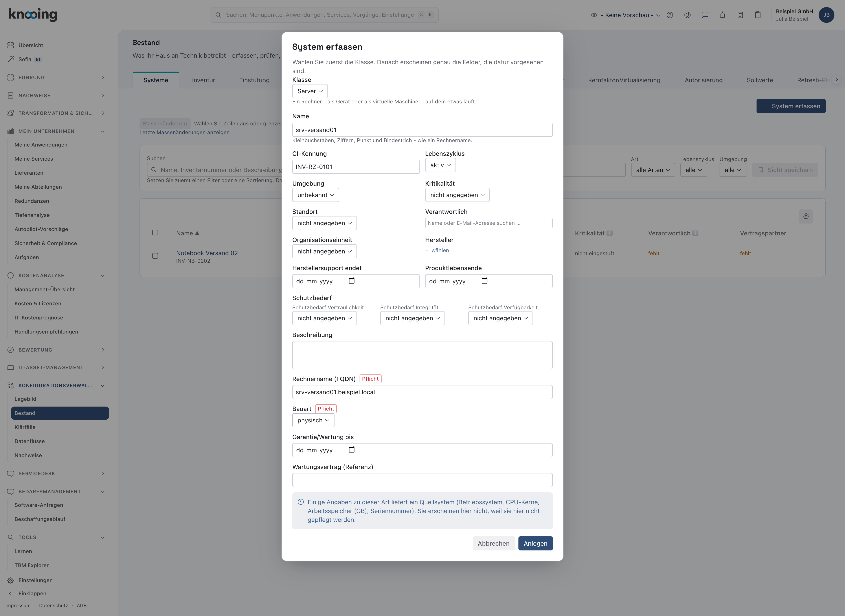Click the Sofia KI wand icon
This screenshot has height=616, width=845.
point(10,59)
